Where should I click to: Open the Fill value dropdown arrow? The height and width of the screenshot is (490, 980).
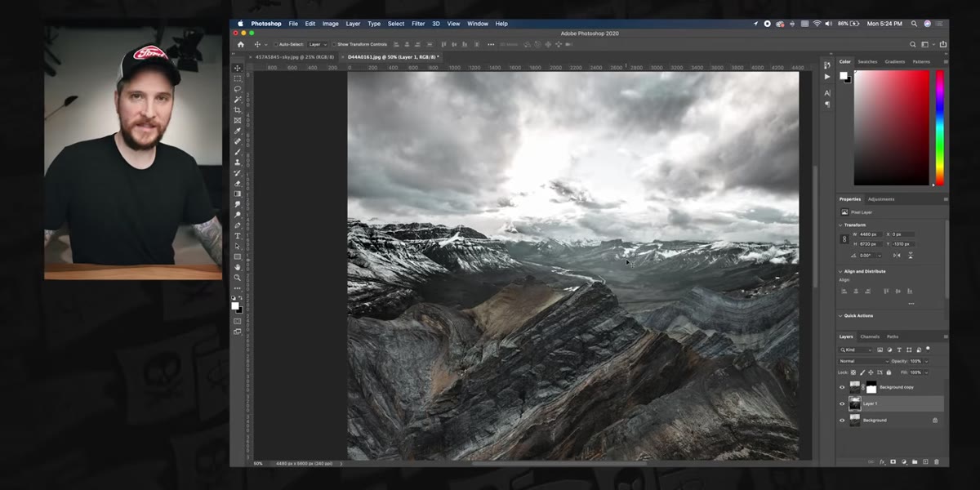pyautogui.click(x=926, y=372)
